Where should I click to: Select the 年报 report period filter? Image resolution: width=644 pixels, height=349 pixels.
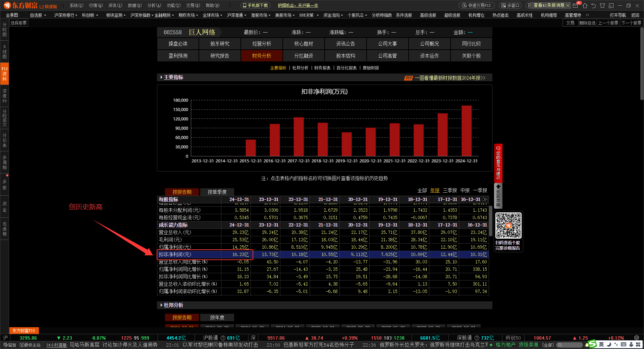click(435, 190)
